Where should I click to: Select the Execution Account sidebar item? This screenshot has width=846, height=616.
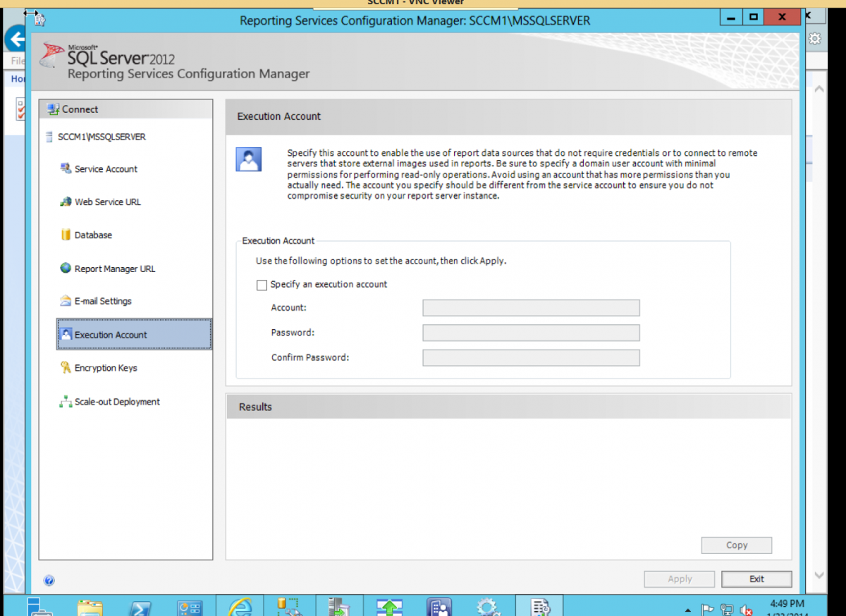point(134,334)
